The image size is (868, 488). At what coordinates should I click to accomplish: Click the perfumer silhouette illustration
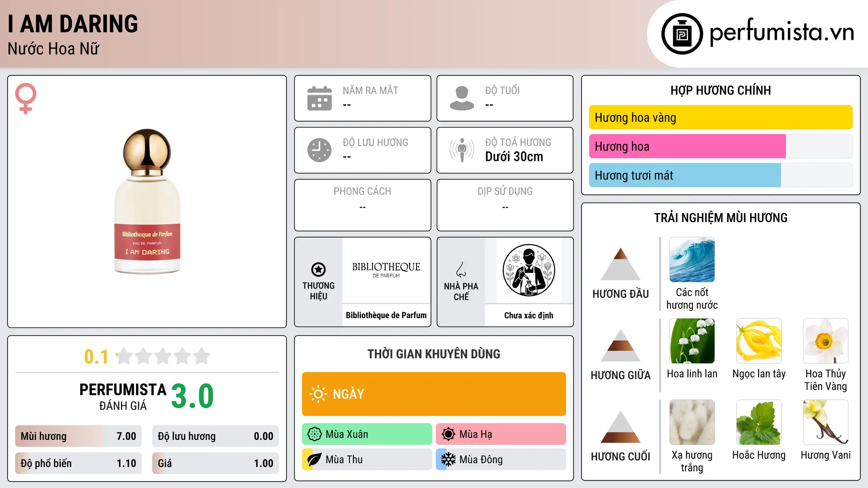coord(529,270)
